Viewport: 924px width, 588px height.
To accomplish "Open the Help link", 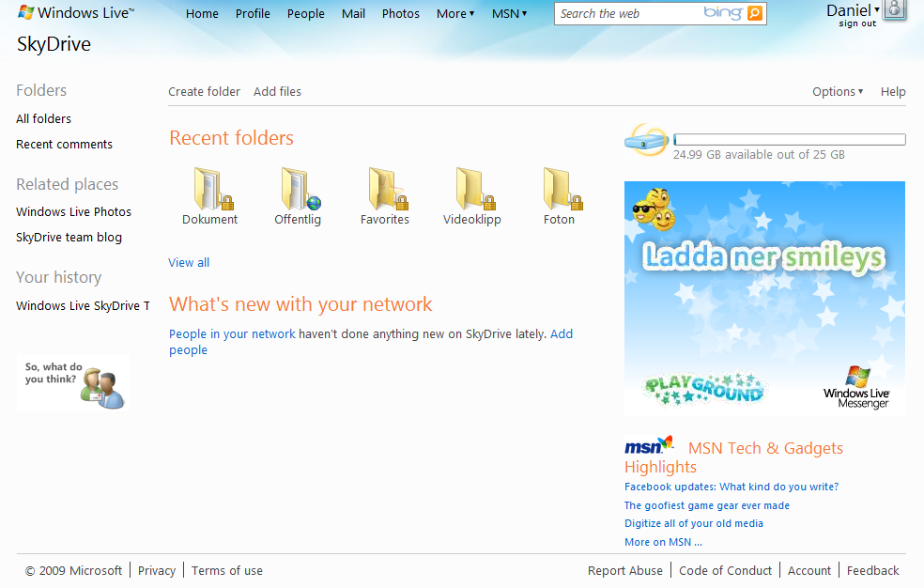I will pos(893,91).
